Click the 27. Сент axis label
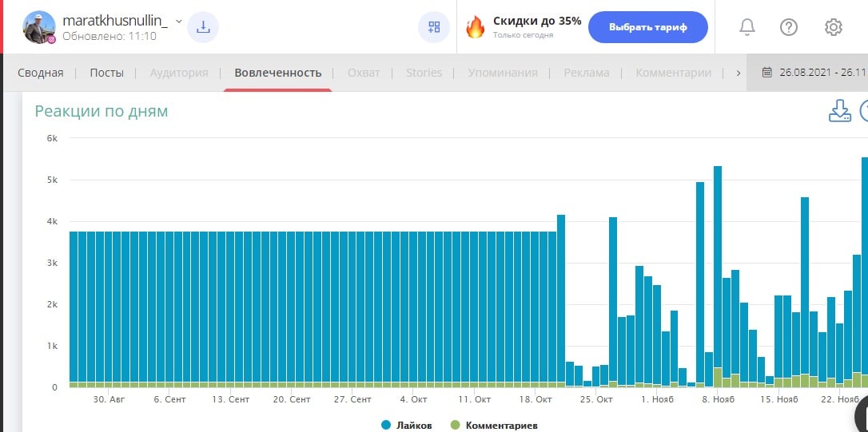The width and height of the screenshot is (868, 432). tap(352, 399)
